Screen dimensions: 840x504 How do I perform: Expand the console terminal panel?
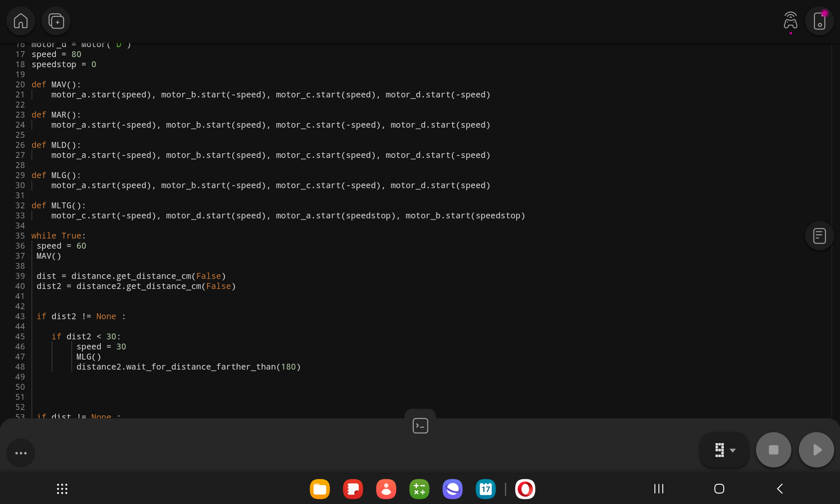coord(420,425)
